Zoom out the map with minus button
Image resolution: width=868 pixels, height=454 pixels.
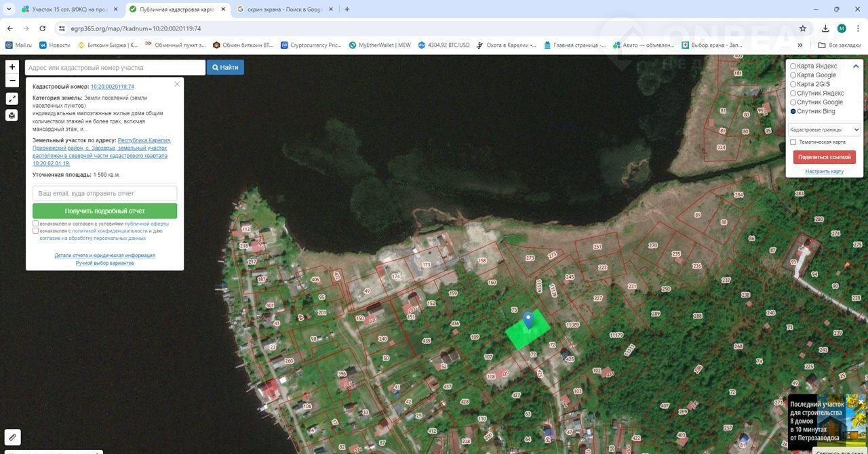pos(12,81)
